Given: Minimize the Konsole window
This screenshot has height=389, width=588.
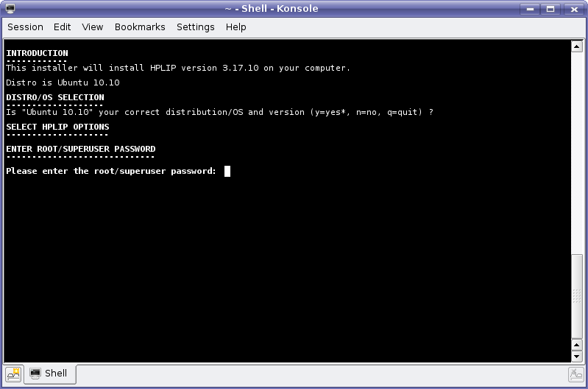Looking at the screenshot, I should tap(530, 9).
